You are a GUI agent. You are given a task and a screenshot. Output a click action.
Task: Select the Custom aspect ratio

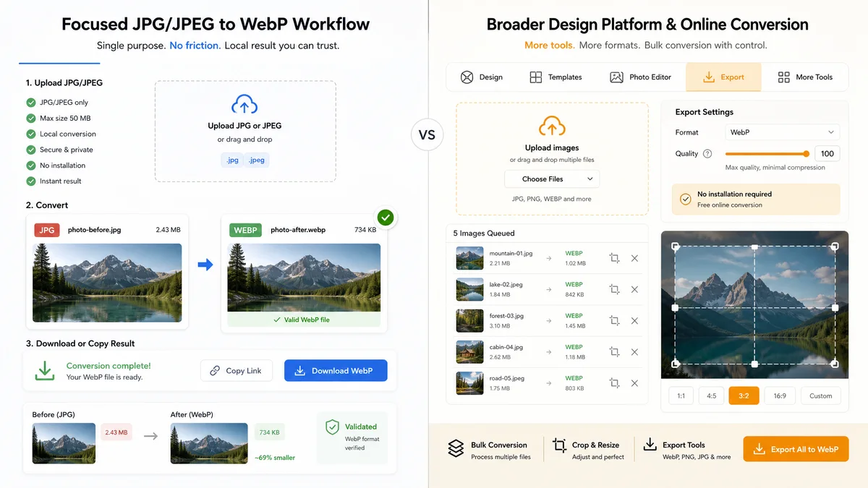pos(821,395)
